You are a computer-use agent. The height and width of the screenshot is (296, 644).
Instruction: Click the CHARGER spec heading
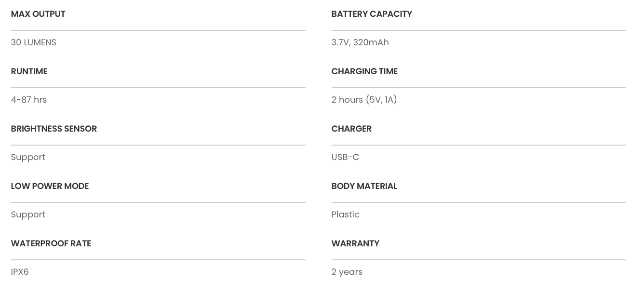click(351, 129)
